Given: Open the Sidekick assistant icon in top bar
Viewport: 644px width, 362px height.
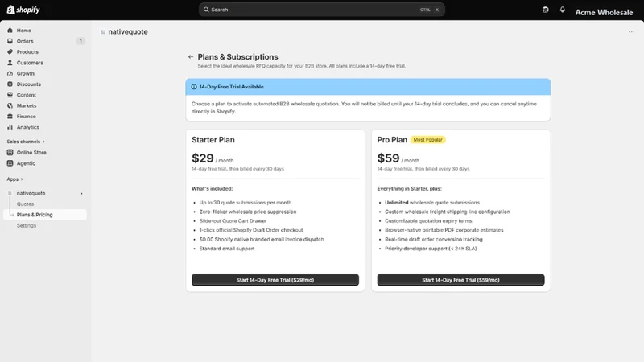Looking at the screenshot, I should (546, 10).
